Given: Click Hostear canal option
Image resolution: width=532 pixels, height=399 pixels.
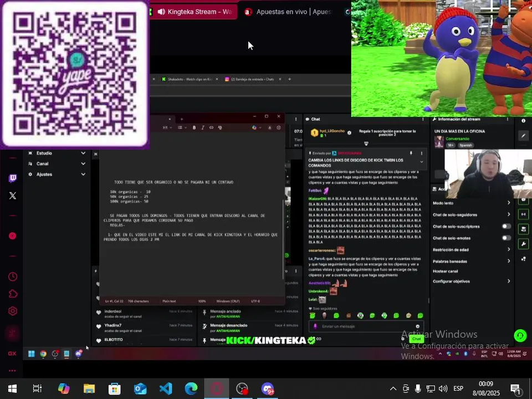Looking at the screenshot, I should (x=445, y=271).
